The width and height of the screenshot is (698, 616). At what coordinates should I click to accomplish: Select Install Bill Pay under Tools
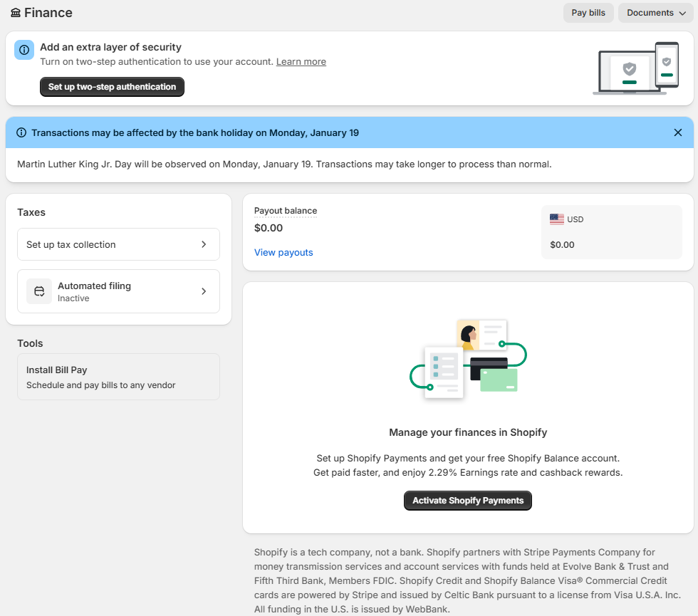[x=118, y=376]
